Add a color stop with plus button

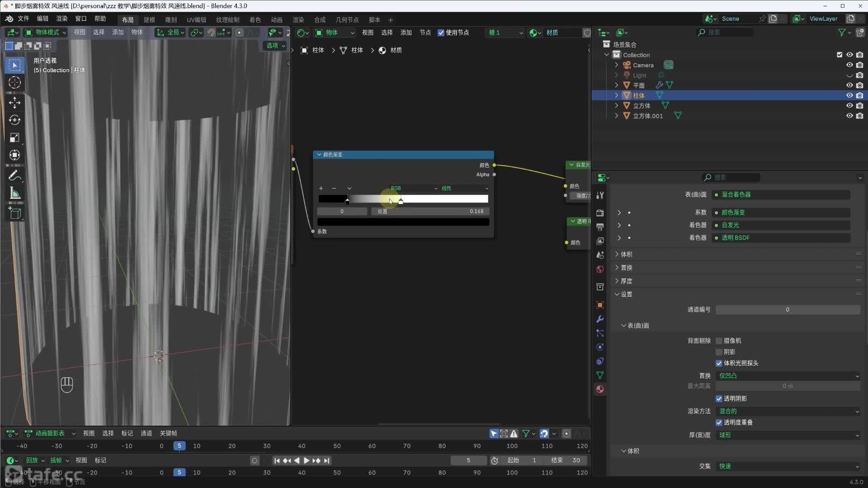pyautogui.click(x=321, y=188)
